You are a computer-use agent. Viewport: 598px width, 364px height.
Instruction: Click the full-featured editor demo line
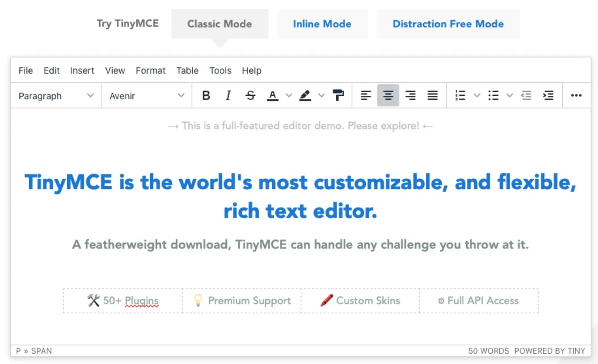point(300,126)
